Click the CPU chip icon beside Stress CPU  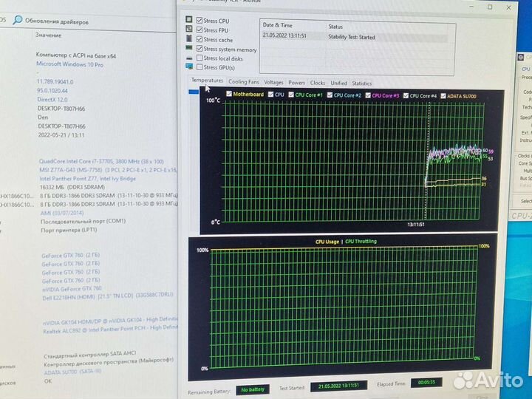point(189,19)
